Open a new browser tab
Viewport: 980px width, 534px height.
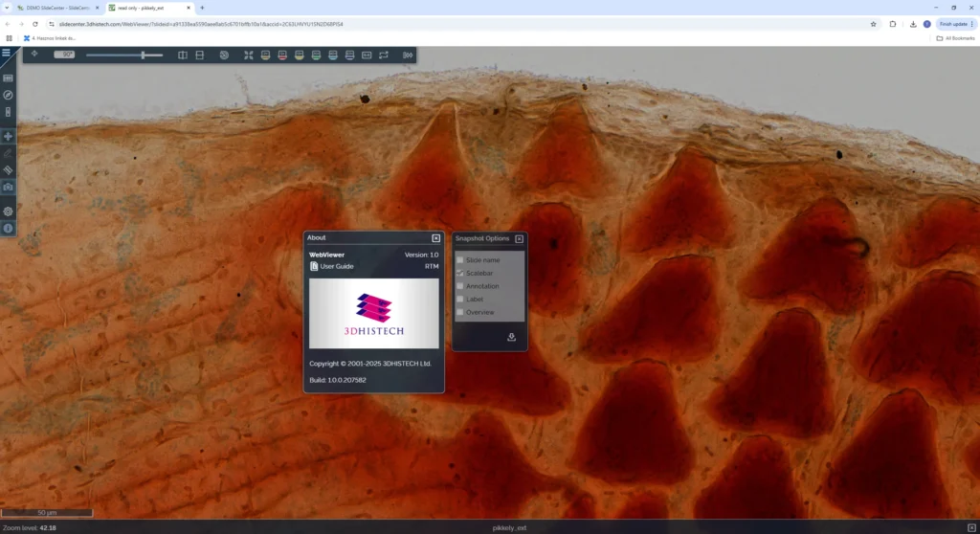click(x=202, y=8)
